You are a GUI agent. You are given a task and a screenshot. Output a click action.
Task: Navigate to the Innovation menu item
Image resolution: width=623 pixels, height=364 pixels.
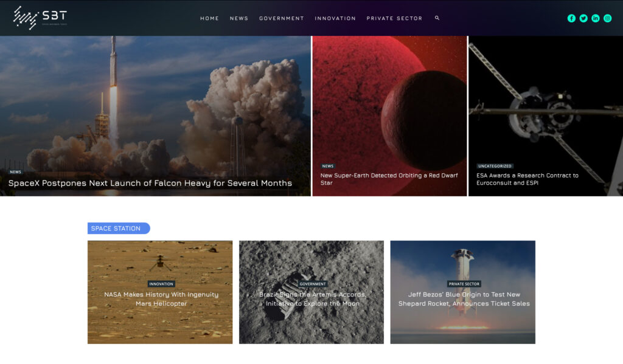pos(335,18)
